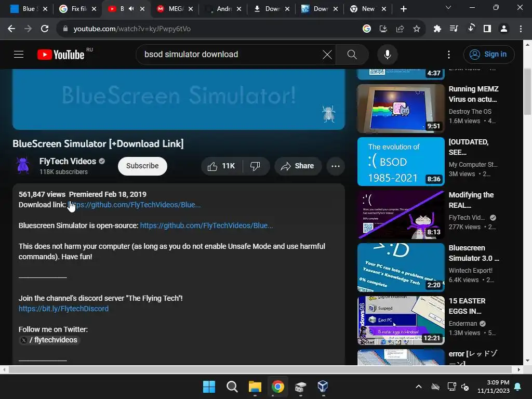Open the bit.ly/FlytechDiscord link
532x399 pixels.
click(63, 309)
